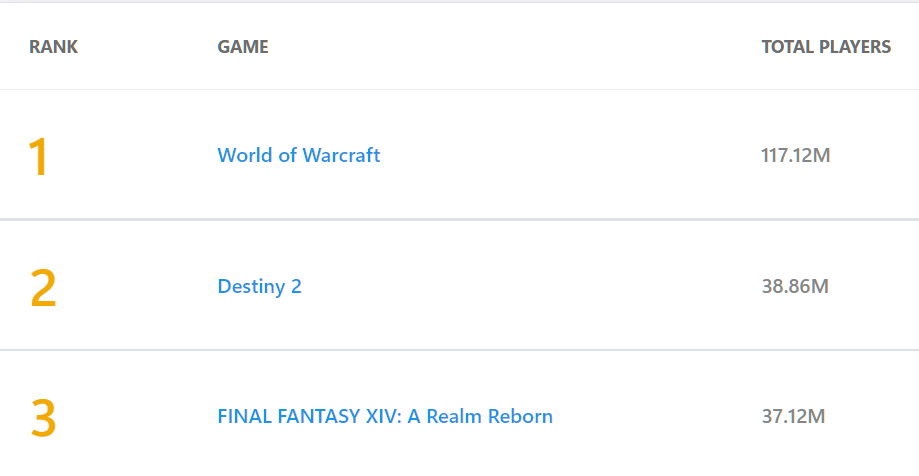Click the rank number 2
This screenshot has height=476, width=919.
[43, 288]
